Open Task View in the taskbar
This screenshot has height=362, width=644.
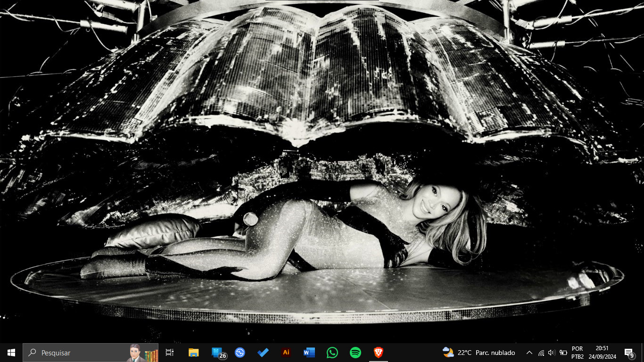[170, 353]
